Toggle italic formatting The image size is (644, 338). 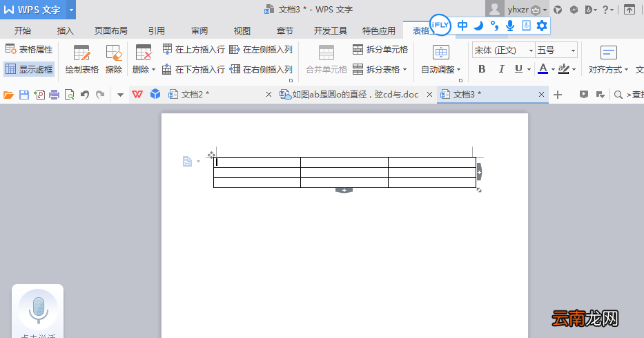(x=501, y=69)
